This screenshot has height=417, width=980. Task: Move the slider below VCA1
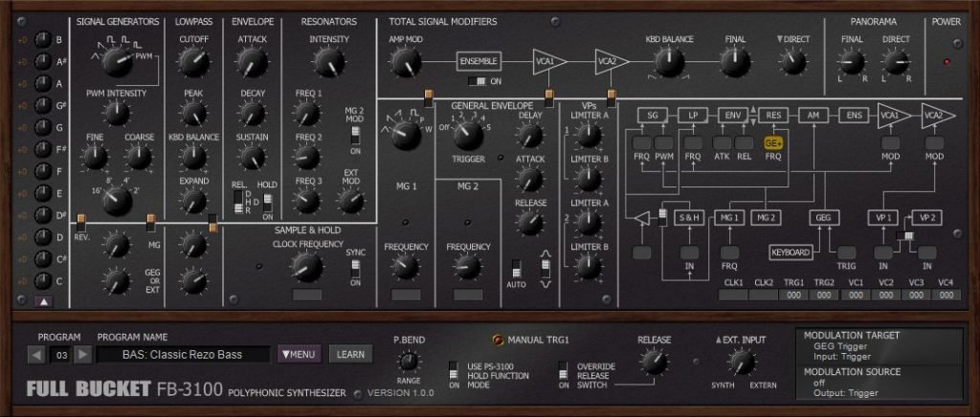click(548, 98)
